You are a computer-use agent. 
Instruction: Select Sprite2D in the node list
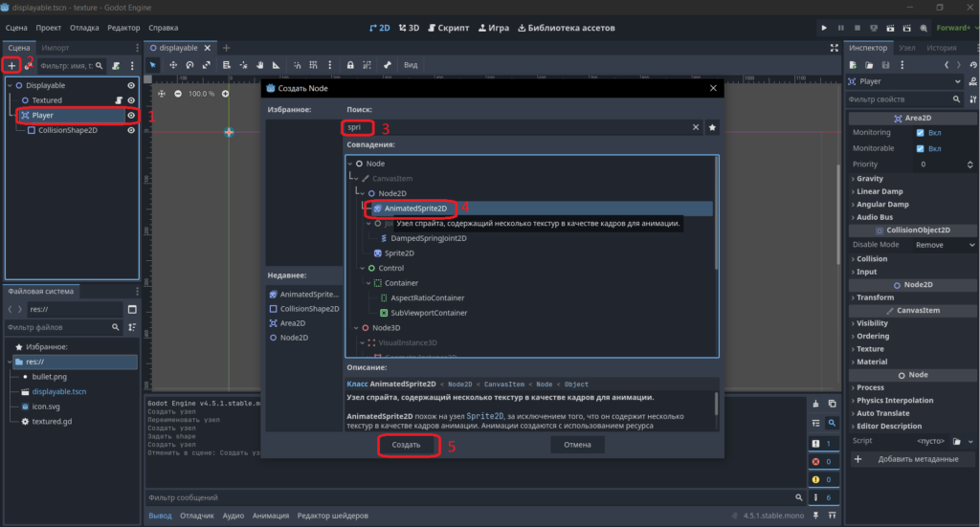tap(399, 253)
